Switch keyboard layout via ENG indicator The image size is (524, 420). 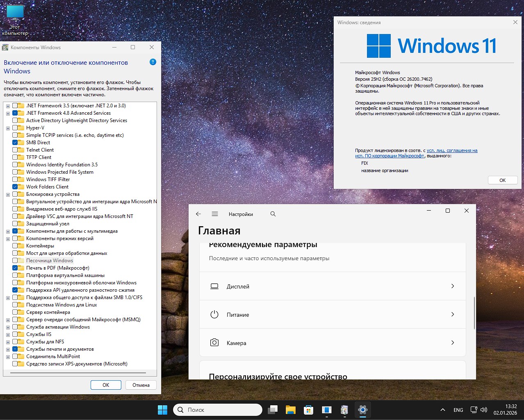pyautogui.click(x=458, y=409)
